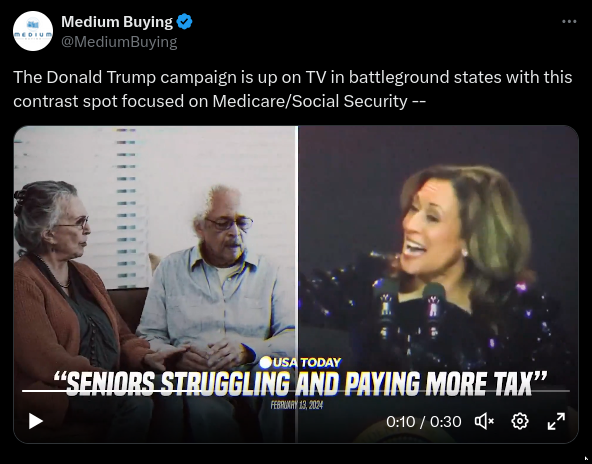
Task: Click the start of the progress bar
Action: (23, 391)
